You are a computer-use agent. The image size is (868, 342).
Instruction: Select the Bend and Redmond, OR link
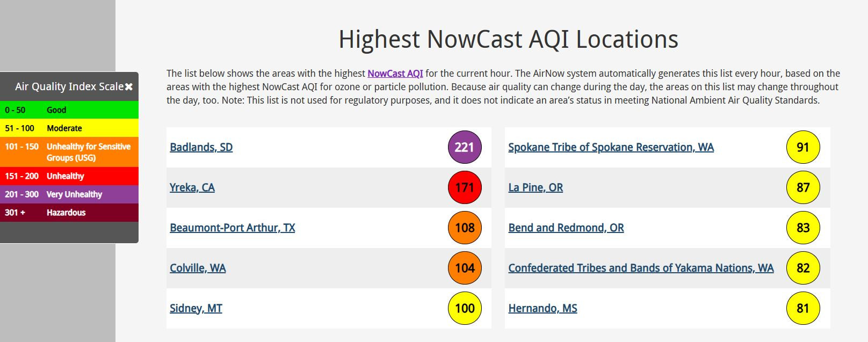click(x=566, y=228)
